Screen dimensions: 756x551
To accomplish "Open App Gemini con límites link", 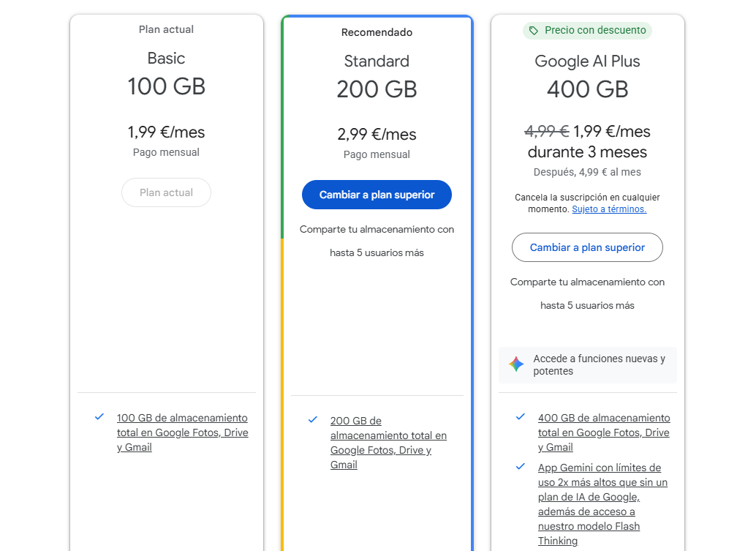I will [x=602, y=503].
